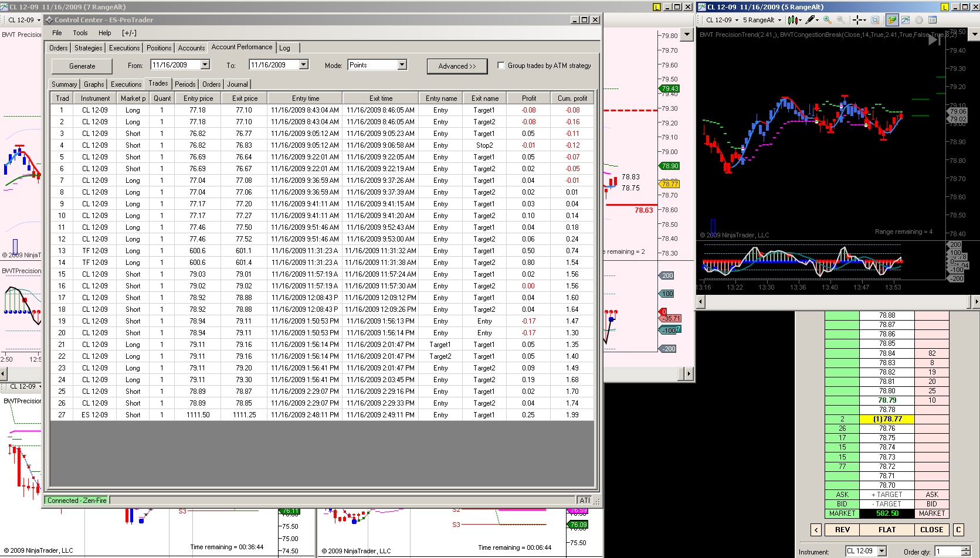The image size is (980, 558).
Task: Open chart style candlestick menu in 5 RangeAlt chart
Action: [x=794, y=20]
